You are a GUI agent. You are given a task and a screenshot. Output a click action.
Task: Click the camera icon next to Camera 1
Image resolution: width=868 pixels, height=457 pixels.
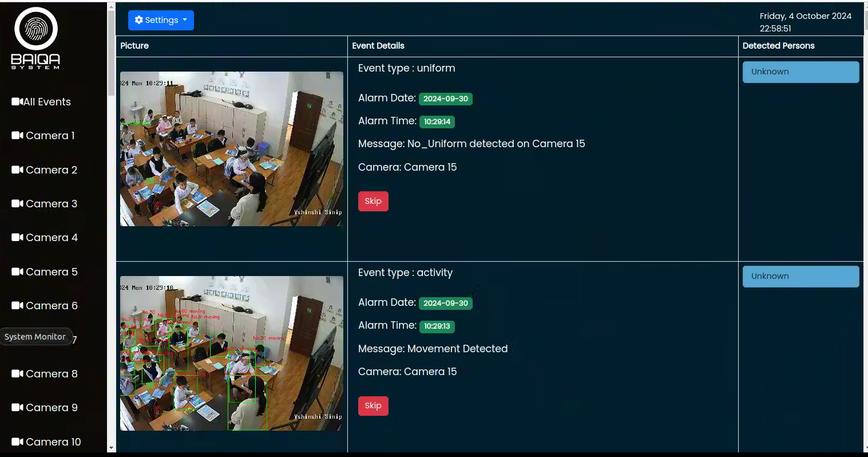pyautogui.click(x=16, y=135)
